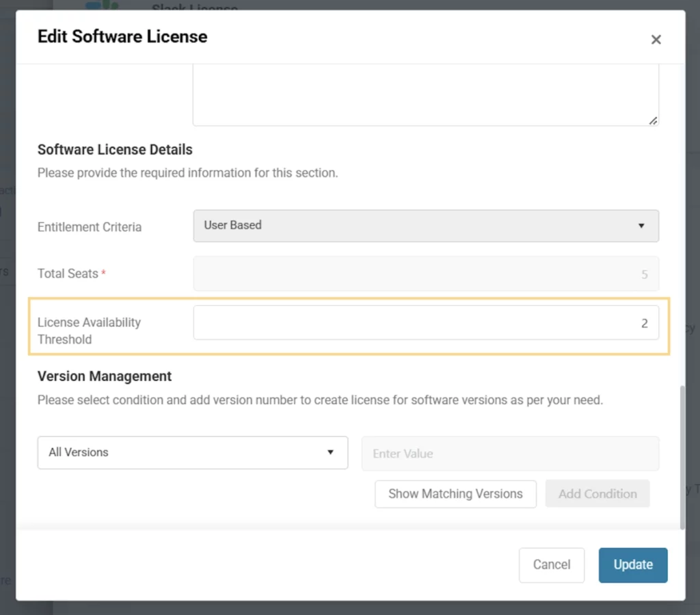Click the caret in All Versions selector
Viewport: 700px width, 615px height.
point(330,452)
